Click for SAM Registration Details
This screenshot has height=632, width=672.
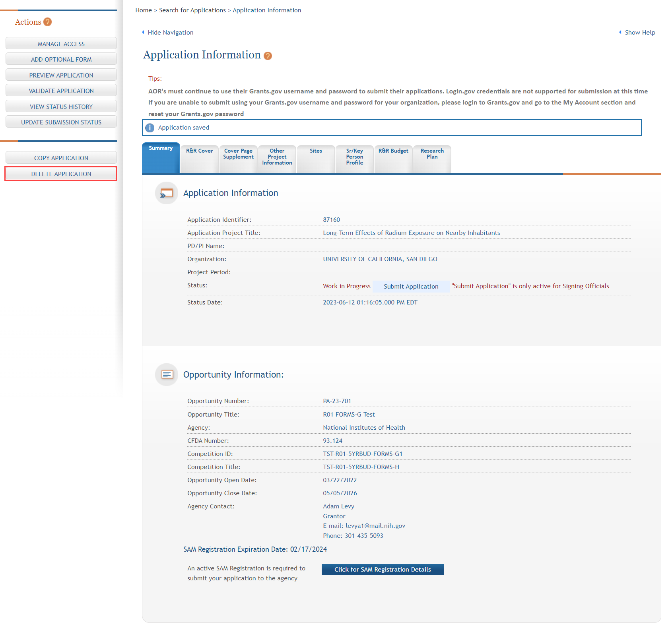pos(382,569)
